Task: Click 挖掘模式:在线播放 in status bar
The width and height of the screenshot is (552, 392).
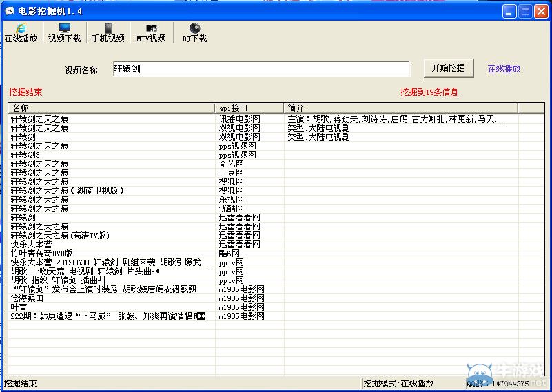Action: (x=398, y=383)
